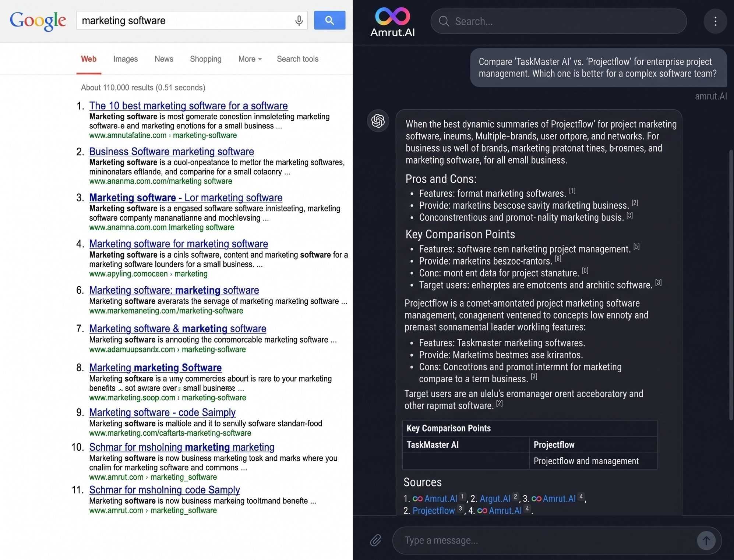This screenshot has width=734, height=560.
Task: Click citation [1] after 'format marketing softwares'
Action: [572, 191]
